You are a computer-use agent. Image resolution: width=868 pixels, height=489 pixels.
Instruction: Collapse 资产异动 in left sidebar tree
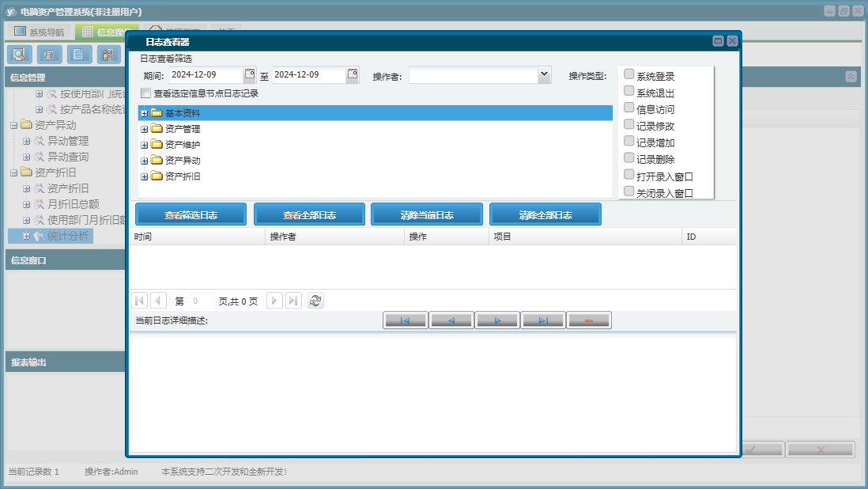coord(14,125)
